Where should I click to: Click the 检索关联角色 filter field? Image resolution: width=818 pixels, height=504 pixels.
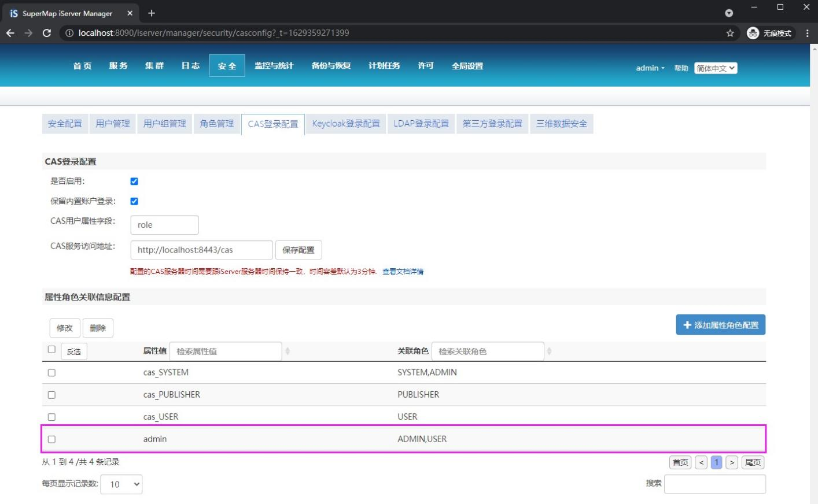(x=488, y=351)
